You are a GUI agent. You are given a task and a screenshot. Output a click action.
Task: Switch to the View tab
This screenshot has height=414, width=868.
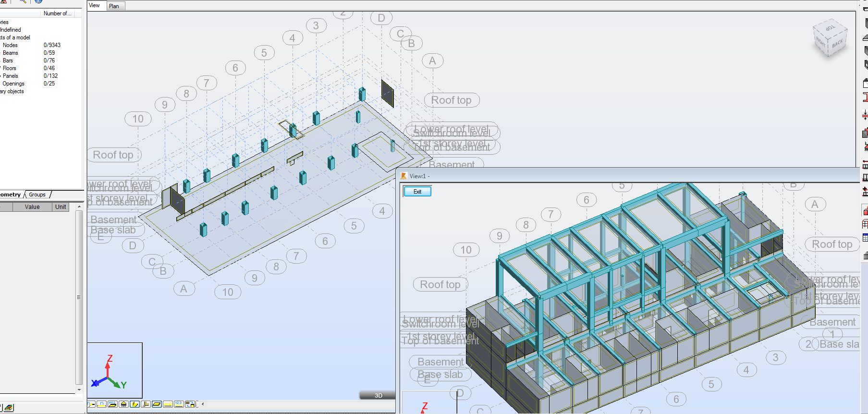(94, 6)
